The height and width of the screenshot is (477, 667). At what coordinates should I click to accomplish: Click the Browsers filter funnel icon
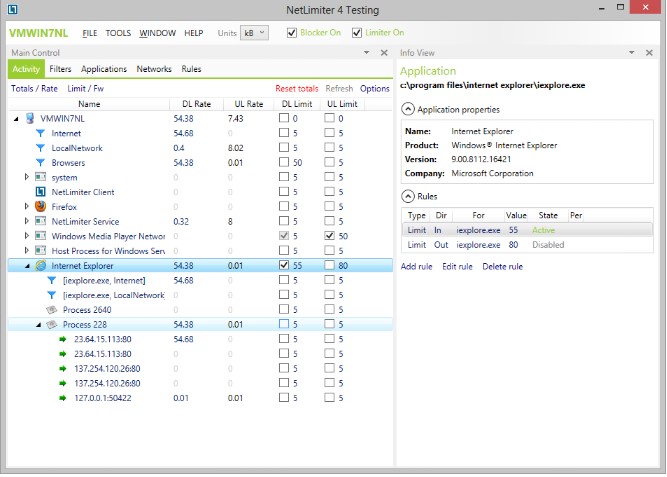coord(41,162)
